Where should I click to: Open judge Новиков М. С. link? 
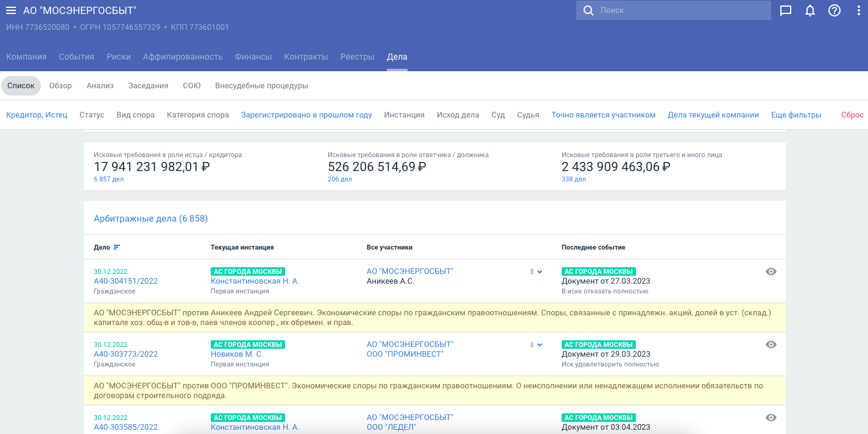(237, 354)
